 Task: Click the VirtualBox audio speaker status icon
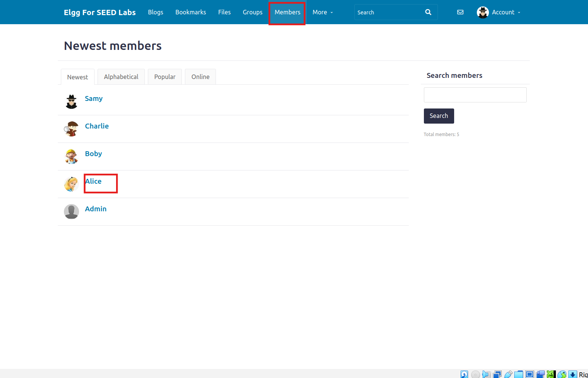[486, 374]
